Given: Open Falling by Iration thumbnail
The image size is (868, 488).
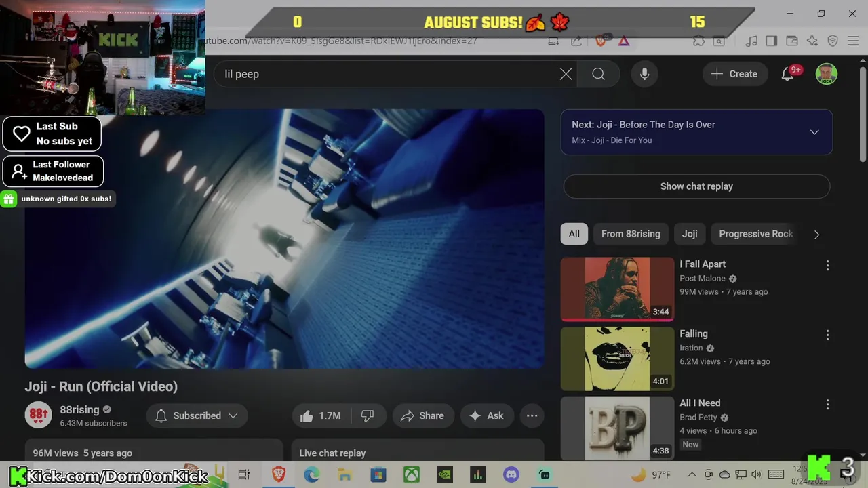Looking at the screenshot, I should click(617, 359).
